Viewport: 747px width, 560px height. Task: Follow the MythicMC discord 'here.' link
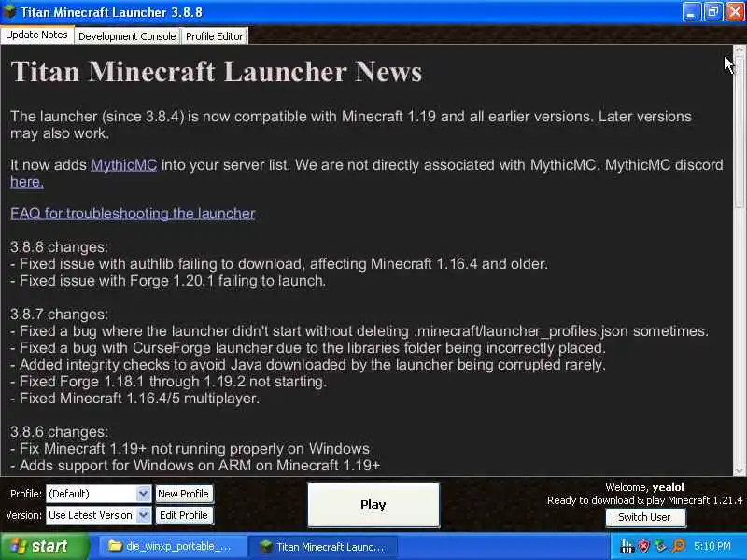27,182
